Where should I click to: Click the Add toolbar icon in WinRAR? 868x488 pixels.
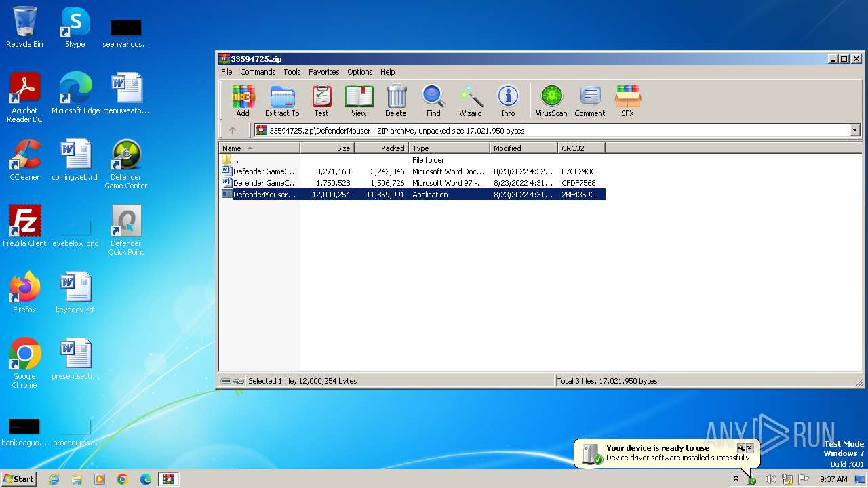(243, 100)
